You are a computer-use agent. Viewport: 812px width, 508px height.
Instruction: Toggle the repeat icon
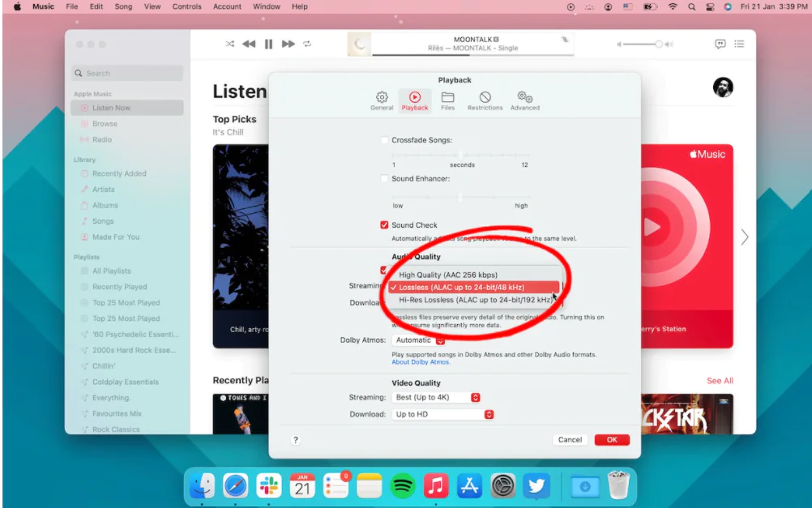[x=307, y=44]
